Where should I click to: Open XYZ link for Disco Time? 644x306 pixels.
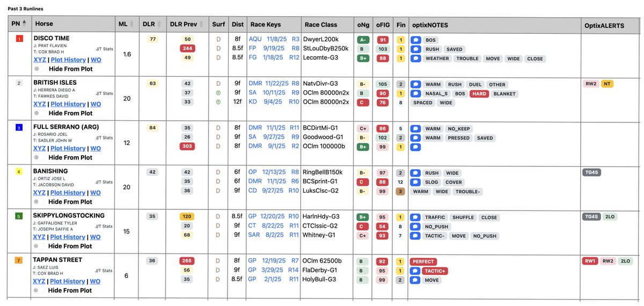tap(40, 60)
